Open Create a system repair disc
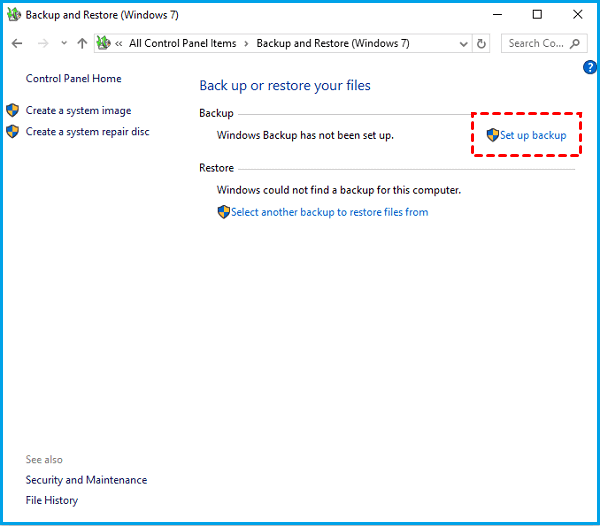Image resolution: width=600 pixels, height=526 pixels. point(87,132)
